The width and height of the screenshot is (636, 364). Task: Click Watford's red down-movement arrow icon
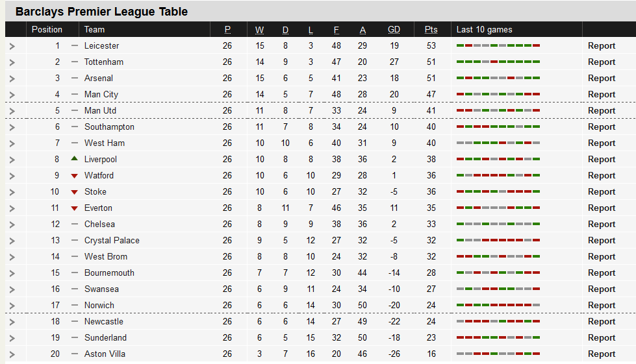click(x=74, y=176)
